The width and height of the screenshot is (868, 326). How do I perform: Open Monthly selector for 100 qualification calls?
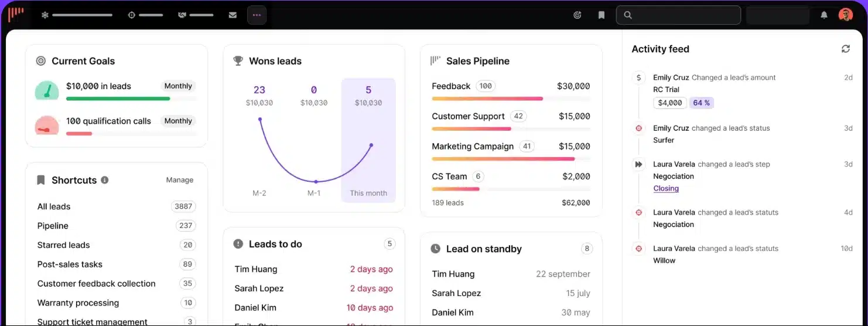coord(178,121)
